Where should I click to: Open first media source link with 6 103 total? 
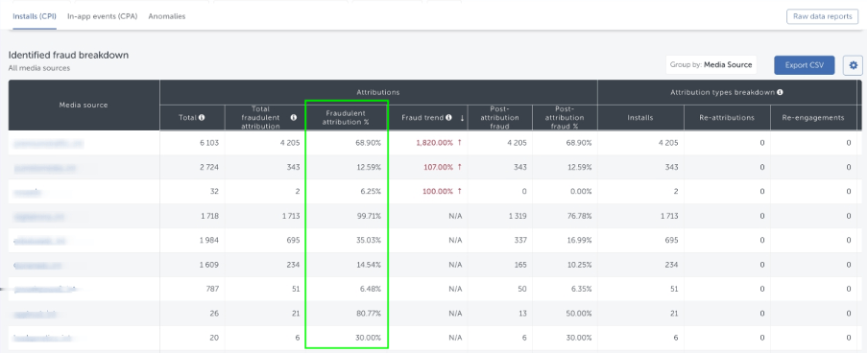tap(49, 143)
